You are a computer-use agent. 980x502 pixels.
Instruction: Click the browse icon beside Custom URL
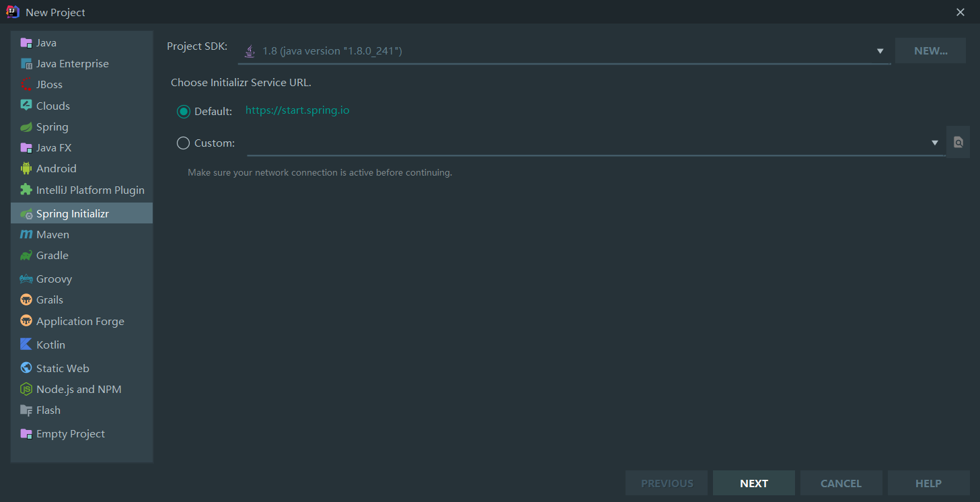point(958,143)
